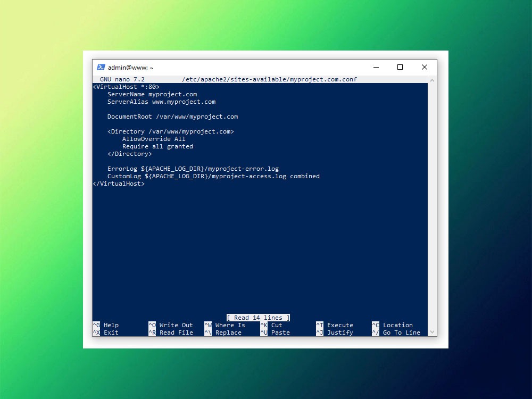
Task: Click the ErrorLog path line
Action: click(193, 169)
